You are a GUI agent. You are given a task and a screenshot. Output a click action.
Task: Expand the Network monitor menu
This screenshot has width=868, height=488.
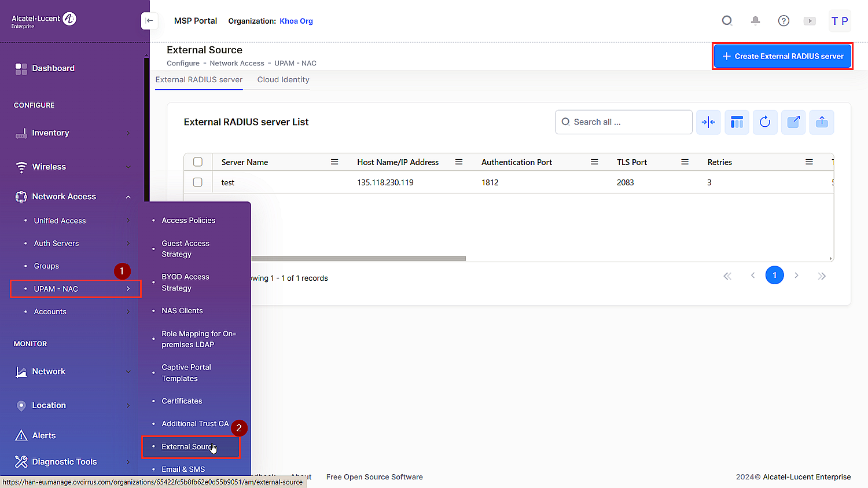coord(73,372)
